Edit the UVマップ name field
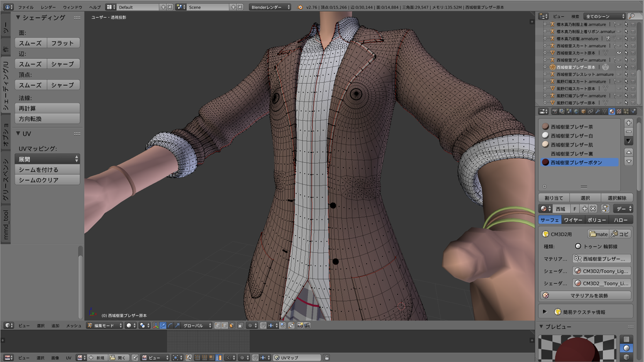This screenshot has height=362, width=644. (297, 357)
